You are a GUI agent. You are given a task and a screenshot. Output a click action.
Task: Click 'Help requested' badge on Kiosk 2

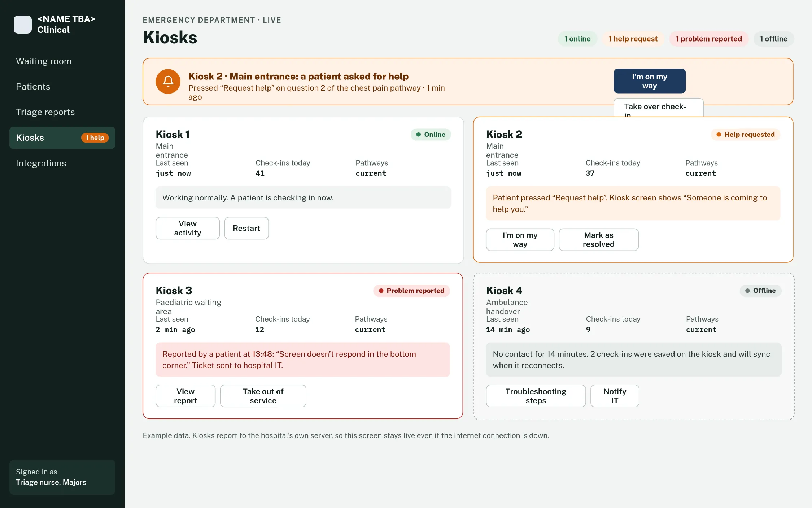pyautogui.click(x=746, y=135)
